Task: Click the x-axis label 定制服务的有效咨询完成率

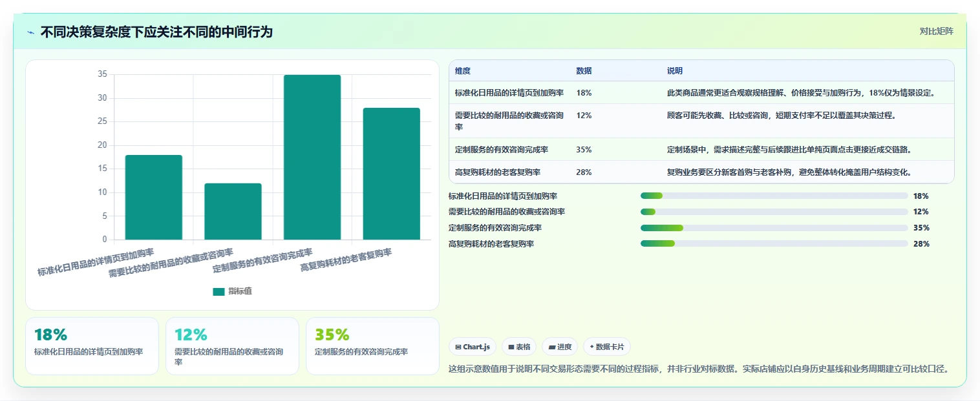Action: point(262,260)
